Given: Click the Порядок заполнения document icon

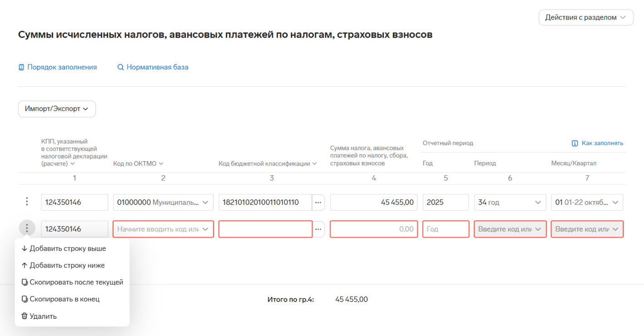Looking at the screenshot, I should click(21, 67).
